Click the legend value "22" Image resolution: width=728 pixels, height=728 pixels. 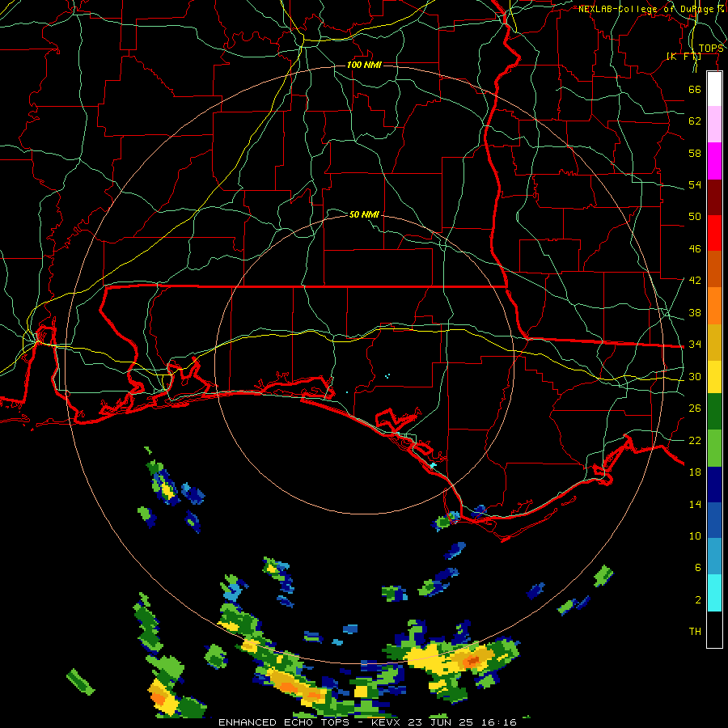tap(695, 440)
